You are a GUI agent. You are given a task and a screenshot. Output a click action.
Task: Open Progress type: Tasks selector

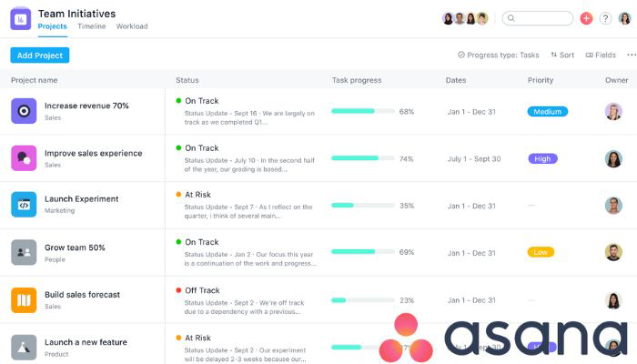click(498, 55)
